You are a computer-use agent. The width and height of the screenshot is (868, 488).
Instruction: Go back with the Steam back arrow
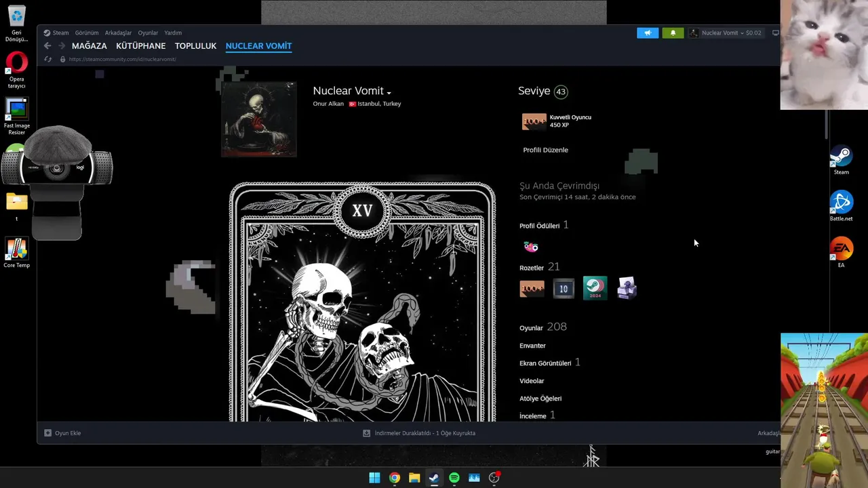(47, 46)
